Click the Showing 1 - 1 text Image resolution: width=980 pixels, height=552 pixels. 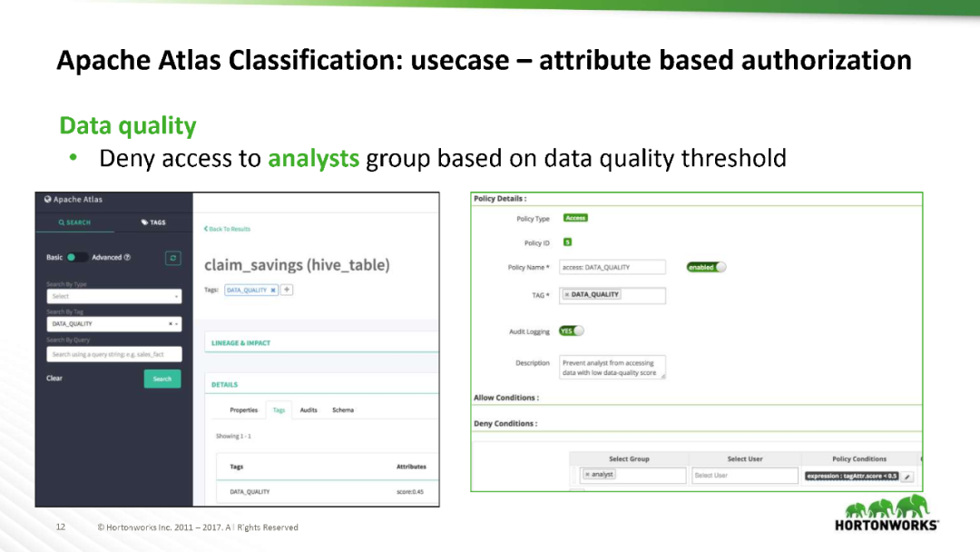coord(234,436)
